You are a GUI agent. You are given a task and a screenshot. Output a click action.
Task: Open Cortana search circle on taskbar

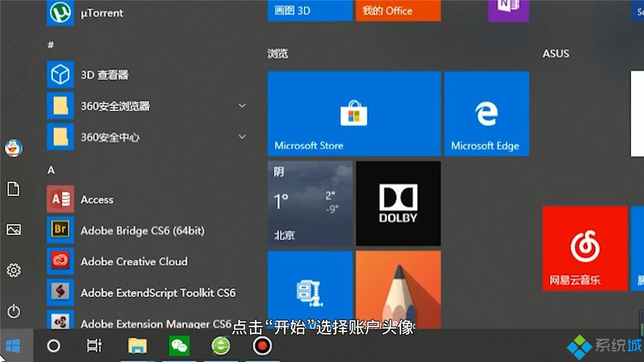(53, 346)
